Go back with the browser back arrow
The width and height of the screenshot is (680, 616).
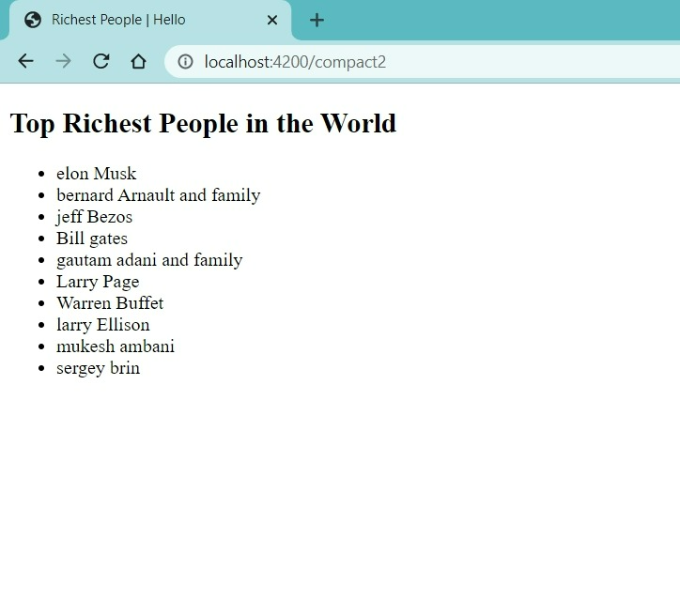tap(25, 61)
